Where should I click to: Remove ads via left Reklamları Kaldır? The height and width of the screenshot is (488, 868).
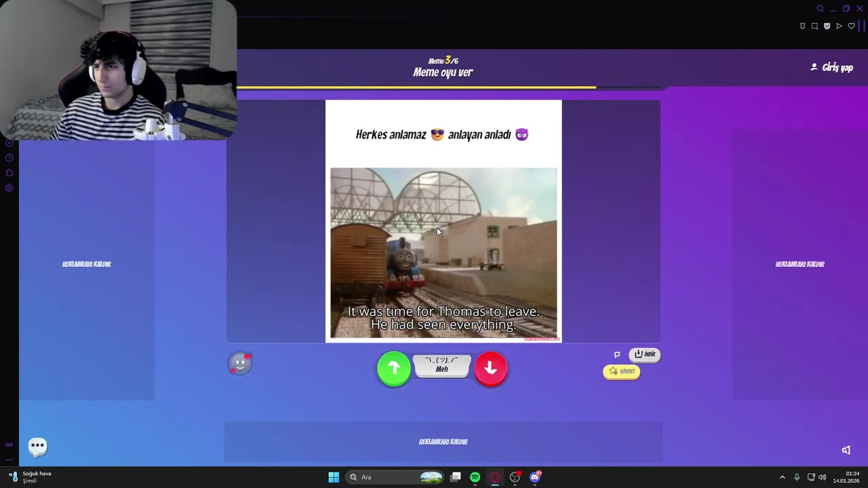pos(87,264)
